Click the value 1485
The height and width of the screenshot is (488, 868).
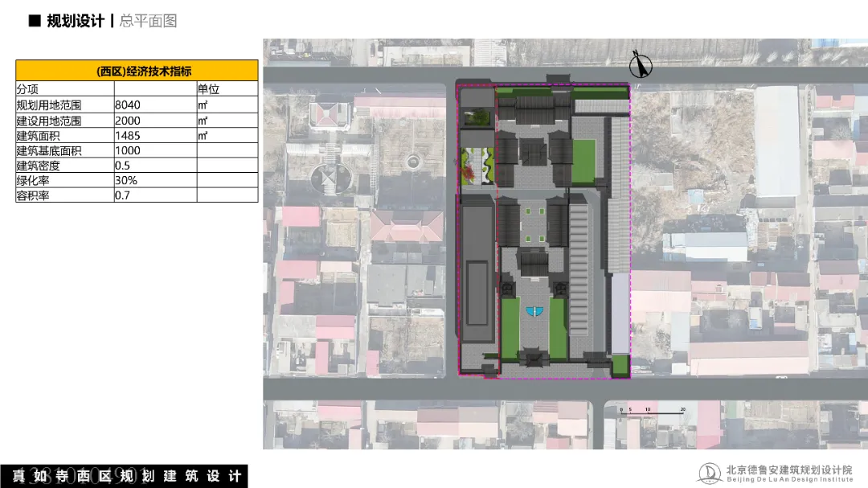point(127,136)
